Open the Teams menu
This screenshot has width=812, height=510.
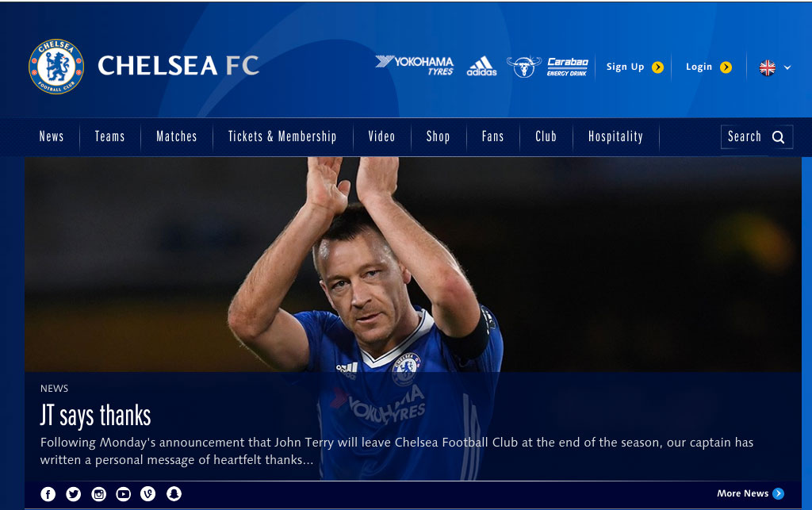point(109,136)
